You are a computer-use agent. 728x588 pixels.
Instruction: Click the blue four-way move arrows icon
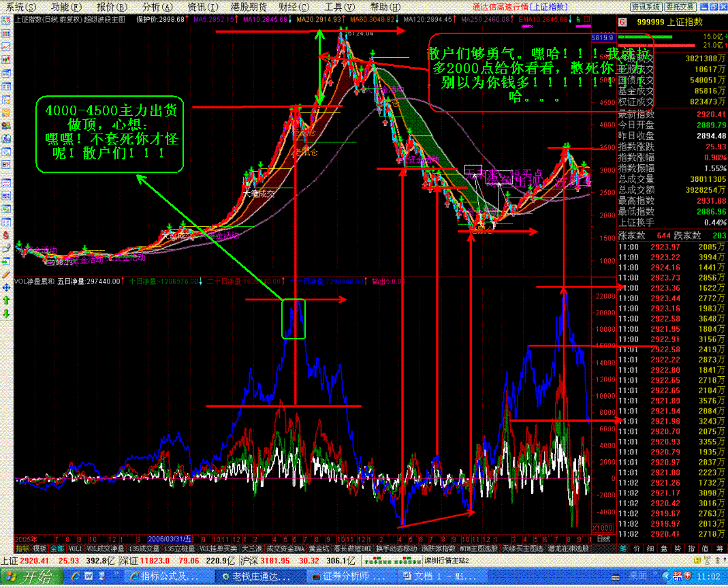pyautogui.click(x=6, y=288)
